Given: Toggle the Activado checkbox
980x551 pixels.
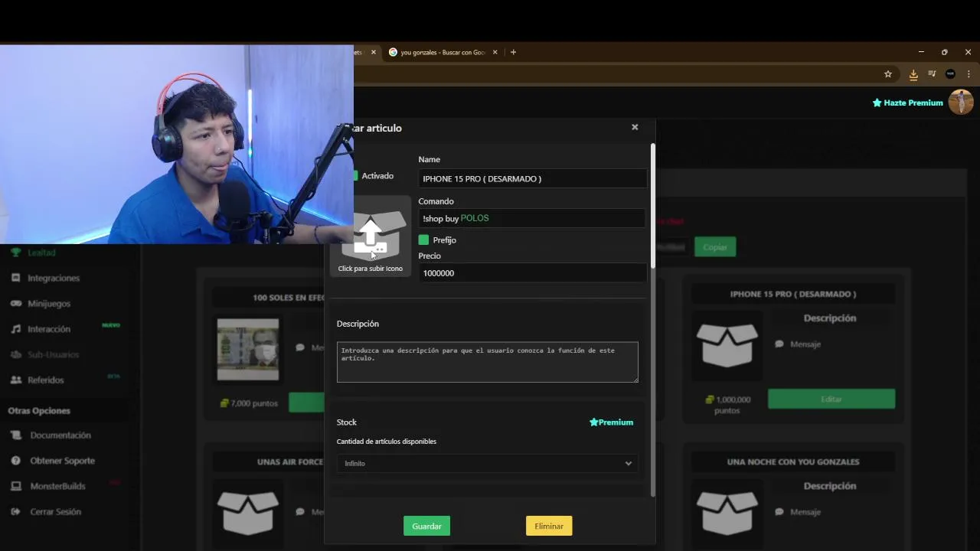Looking at the screenshot, I should 355,176.
